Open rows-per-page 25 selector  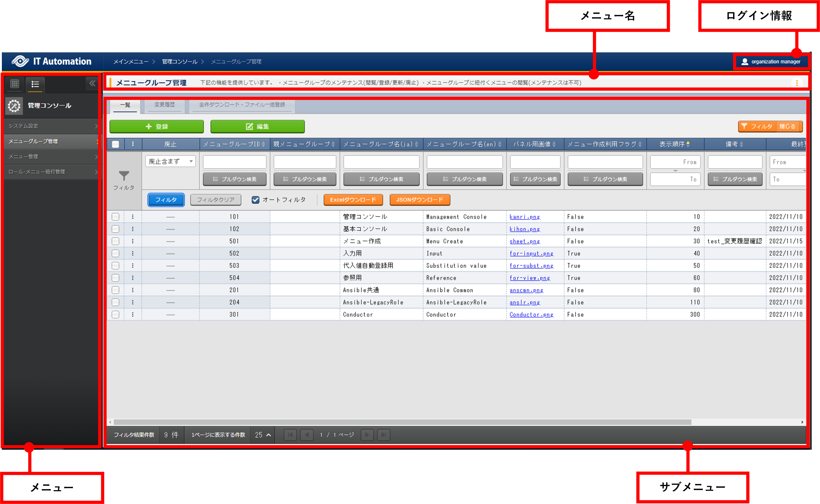(263, 435)
